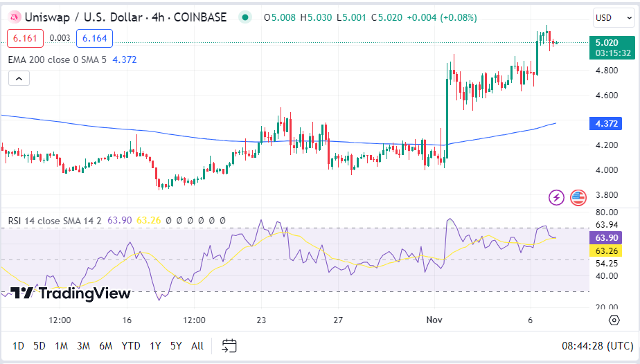Click the EMA 200 indicator legend

57,60
